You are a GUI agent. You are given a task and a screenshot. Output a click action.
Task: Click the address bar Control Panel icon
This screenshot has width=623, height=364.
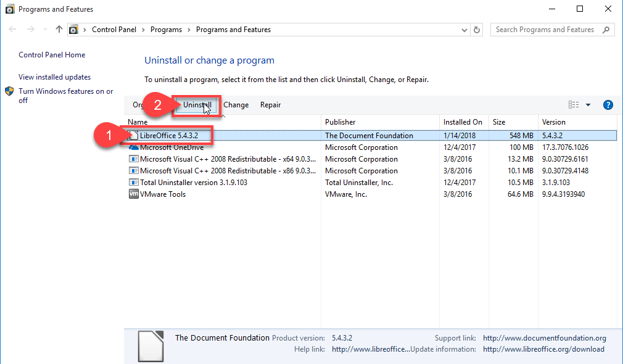pyautogui.click(x=73, y=30)
